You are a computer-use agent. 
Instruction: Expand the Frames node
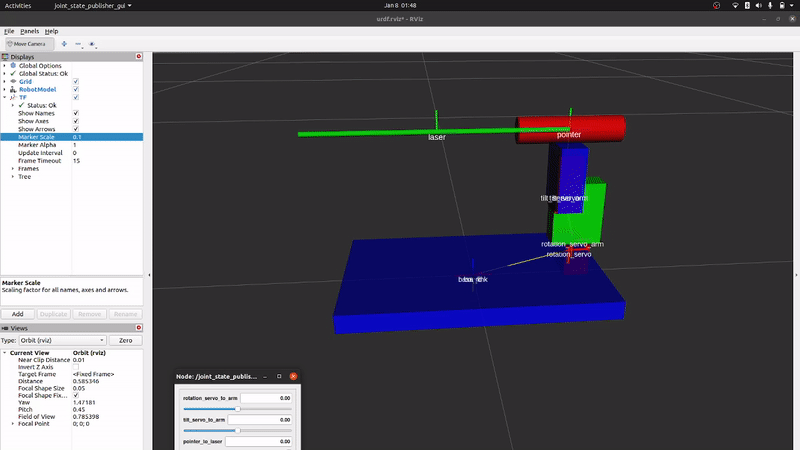click(13, 168)
